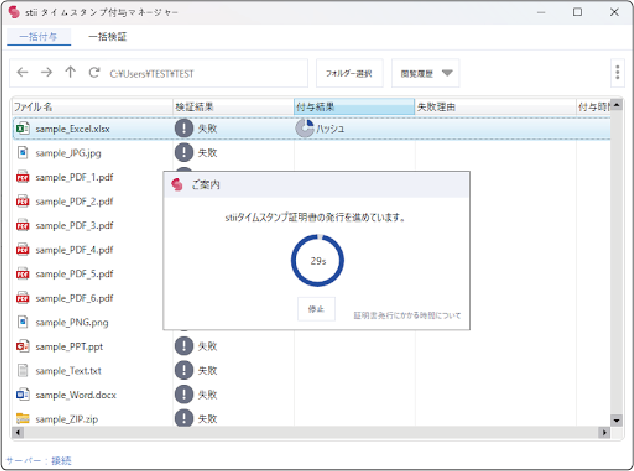Reload the current folder listing
Screen dimensions: 634x471
[94, 72]
